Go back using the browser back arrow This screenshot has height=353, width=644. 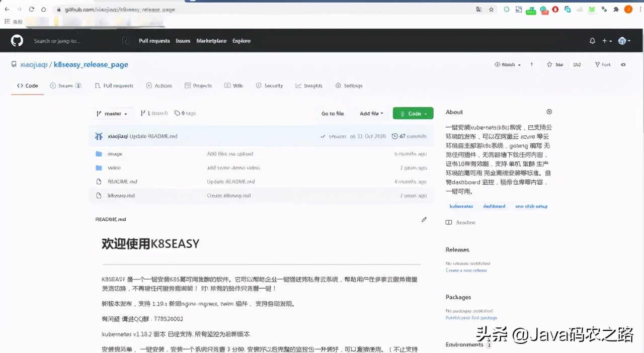pos(7,9)
